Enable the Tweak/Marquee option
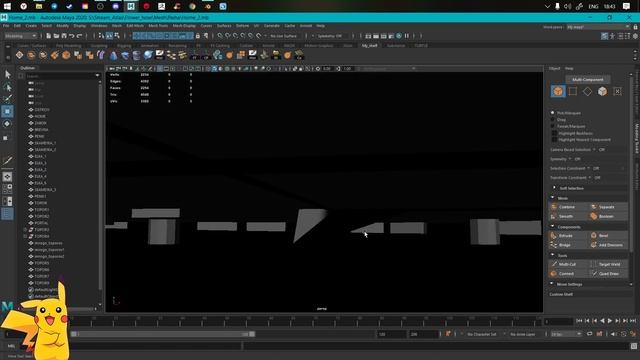This screenshot has width=640, height=360. [x=553, y=126]
